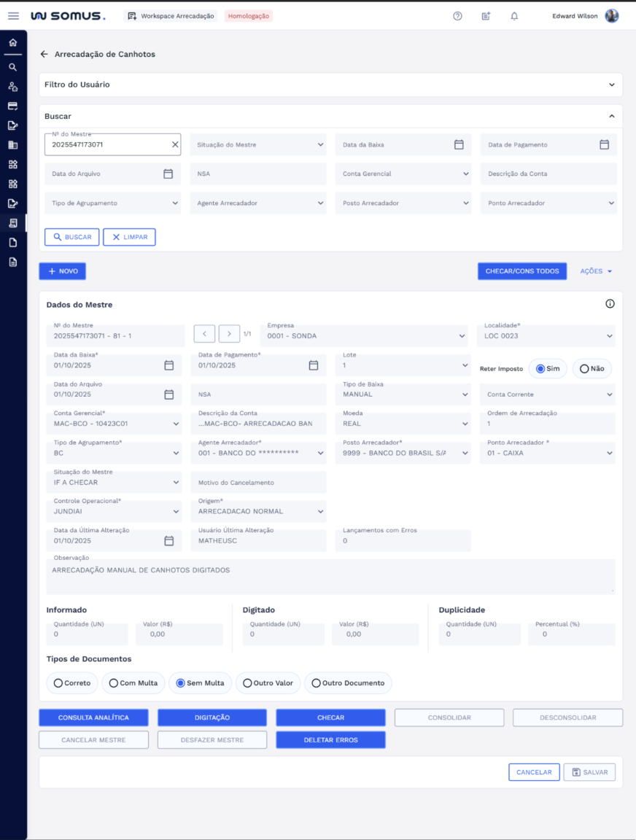Screen dimensions: 636x840
Task: Click the DIGITAÇÃO button
Action: (x=212, y=717)
